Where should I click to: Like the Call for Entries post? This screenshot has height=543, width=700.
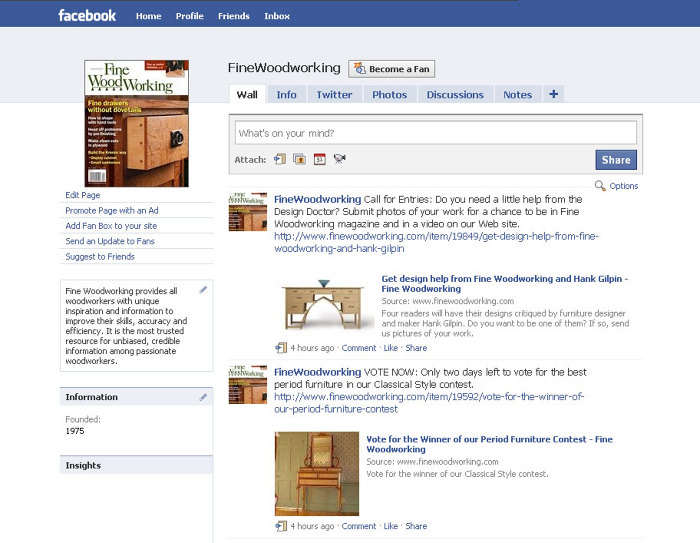pyautogui.click(x=391, y=348)
